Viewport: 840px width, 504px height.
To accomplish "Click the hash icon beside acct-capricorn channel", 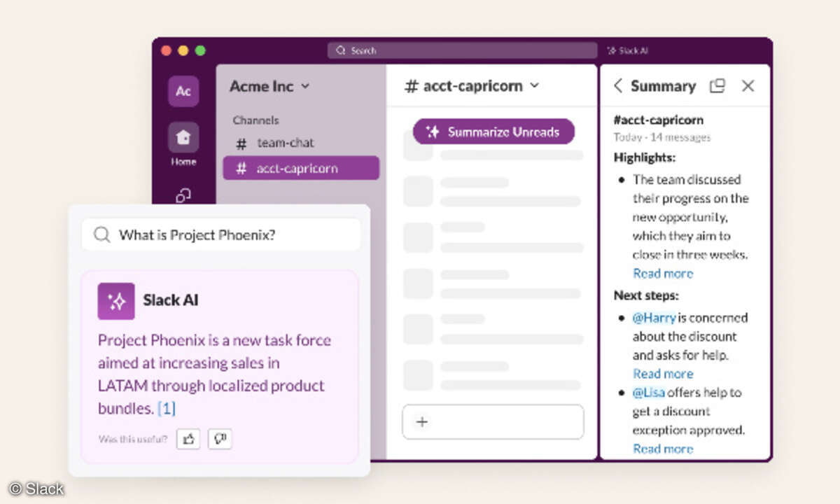I will [x=241, y=169].
